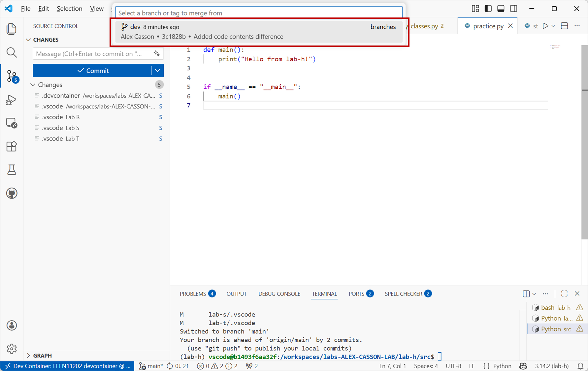Toggle the secondary side bar layout button
Image resolution: width=588 pixels, height=371 pixels.
point(513,9)
